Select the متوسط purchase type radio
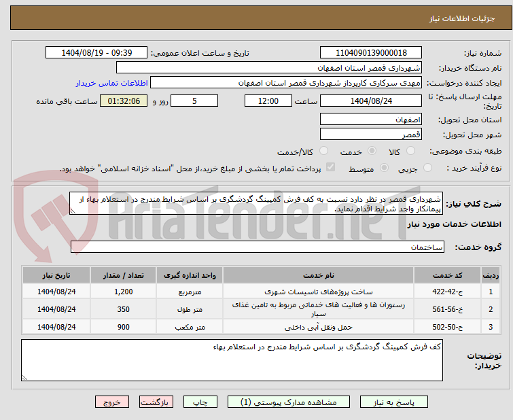 click(x=384, y=168)
